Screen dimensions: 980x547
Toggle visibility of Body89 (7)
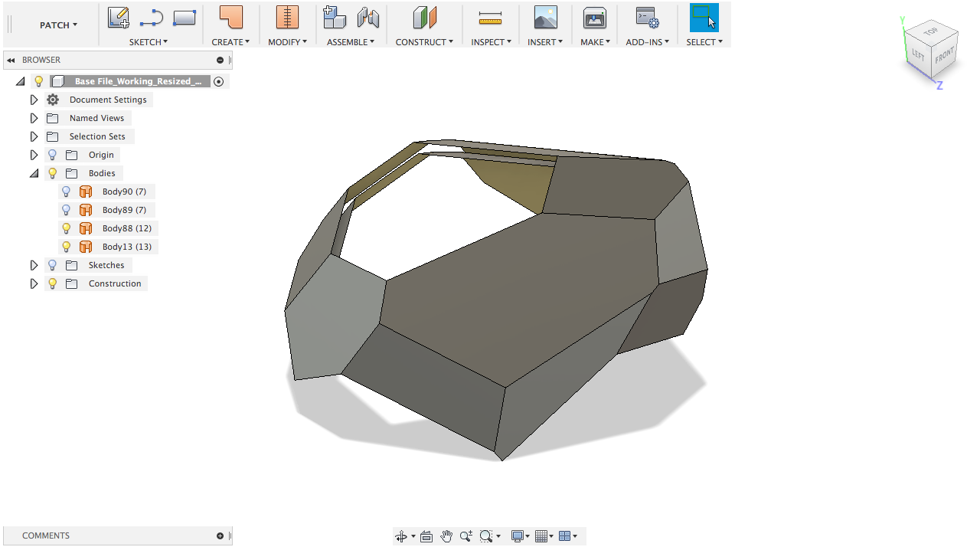tap(67, 210)
